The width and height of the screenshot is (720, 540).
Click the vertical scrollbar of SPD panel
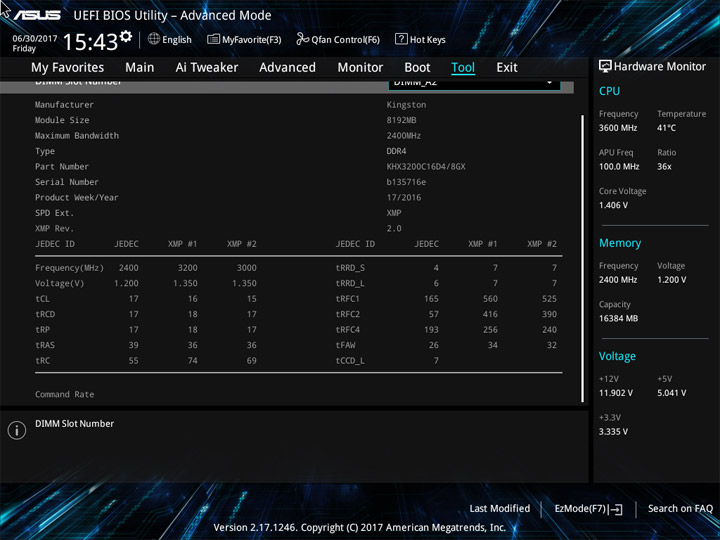point(583,258)
